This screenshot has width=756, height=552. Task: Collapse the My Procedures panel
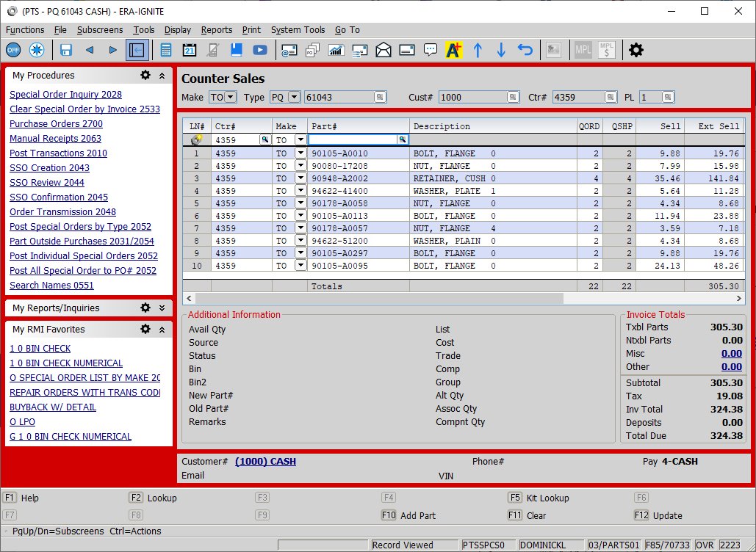point(162,76)
